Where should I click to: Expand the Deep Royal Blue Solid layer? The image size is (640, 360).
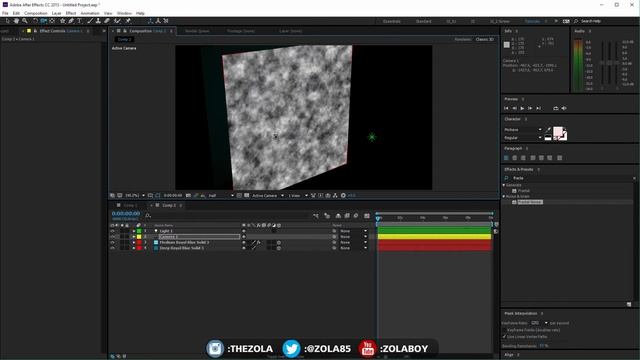pyautogui.click(x=133, y=248)
